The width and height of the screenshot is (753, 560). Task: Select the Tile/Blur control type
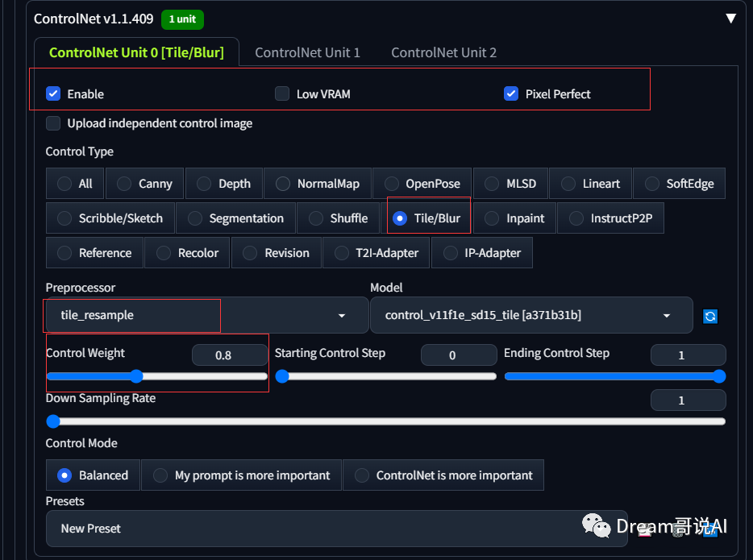coord(426,218)
